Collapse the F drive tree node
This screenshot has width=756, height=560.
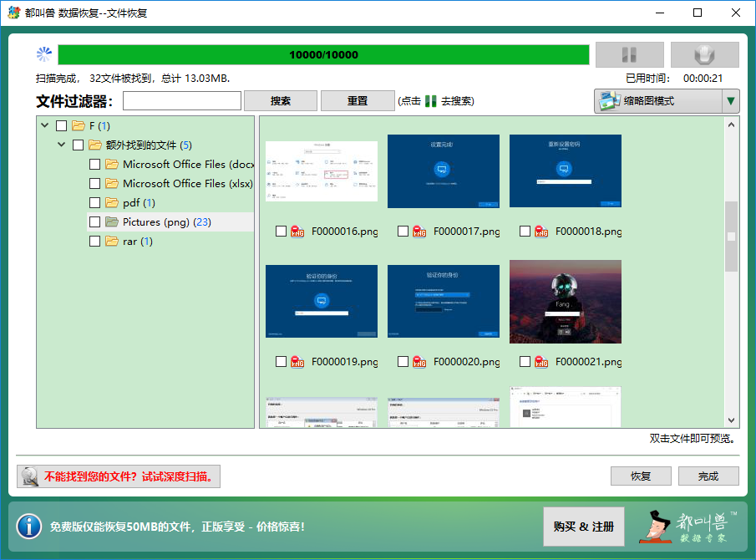pos(43,126)
